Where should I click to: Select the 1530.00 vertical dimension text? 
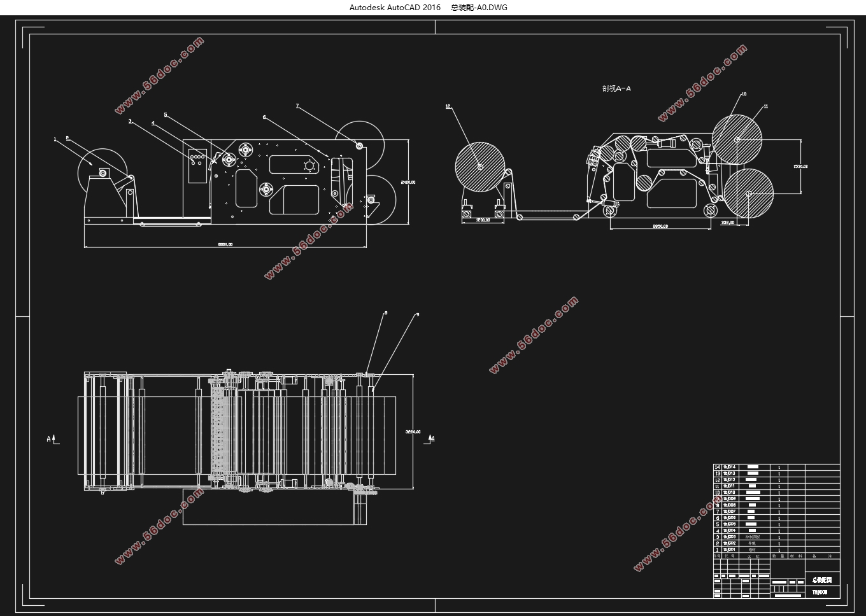800,167
